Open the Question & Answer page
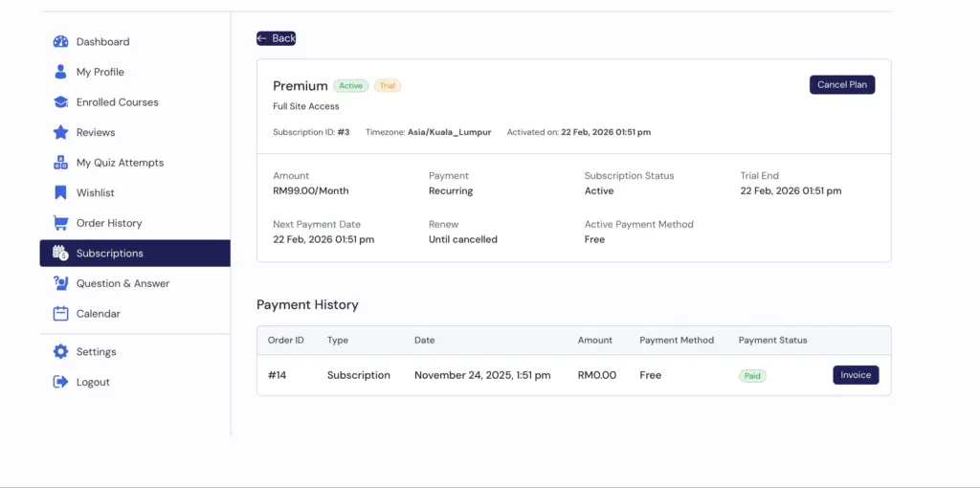Image resolution: width=980 pixels, height=488 pixels. (x=122, y=283)
